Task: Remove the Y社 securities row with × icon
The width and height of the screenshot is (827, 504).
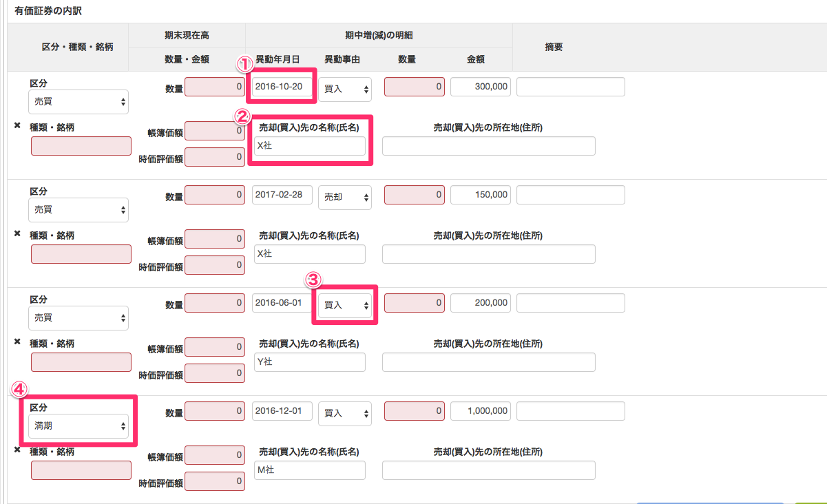Action: pyautogui.click(x=17, y=342)
